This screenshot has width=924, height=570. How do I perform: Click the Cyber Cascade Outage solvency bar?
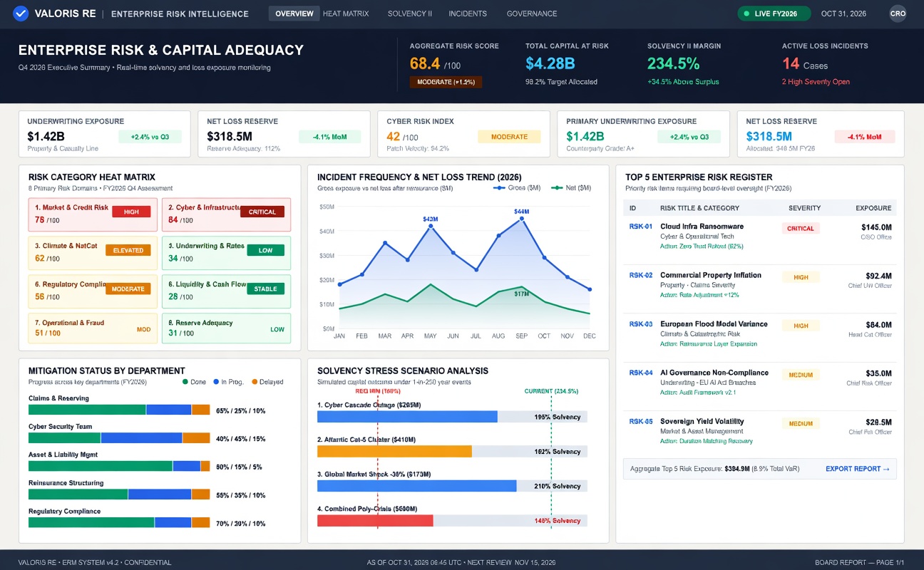point(407,417)
